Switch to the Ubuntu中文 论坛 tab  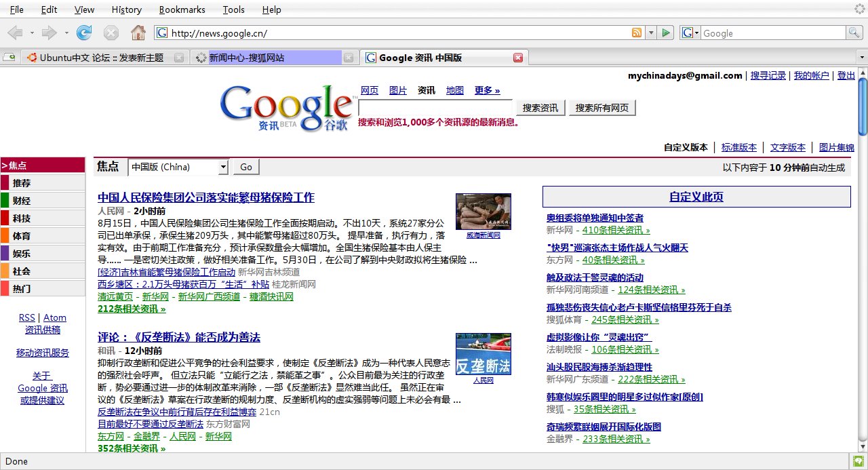[x=104, y=58]
